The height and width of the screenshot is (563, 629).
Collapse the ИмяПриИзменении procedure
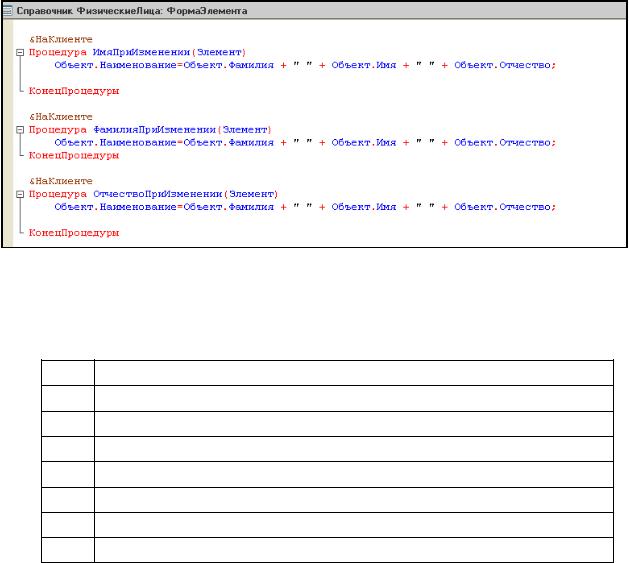coord(20,53)
